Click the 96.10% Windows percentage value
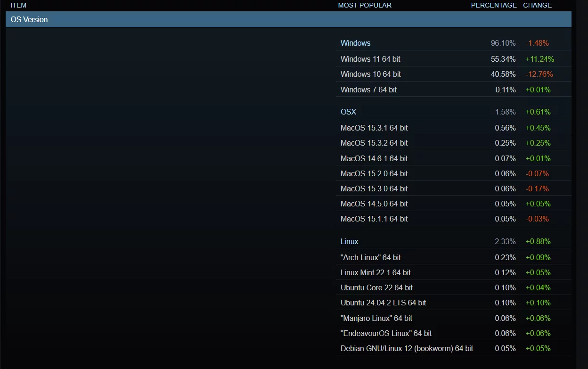The height and width of the screenshot is (369, 588). pos(503,43)
